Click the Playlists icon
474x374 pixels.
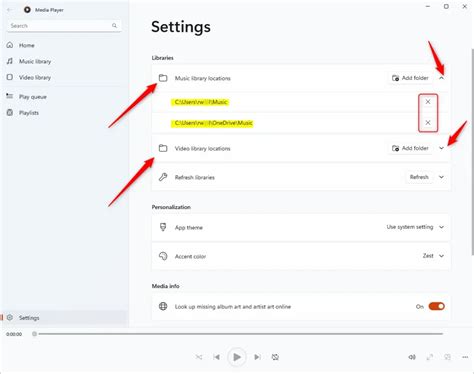10,112
